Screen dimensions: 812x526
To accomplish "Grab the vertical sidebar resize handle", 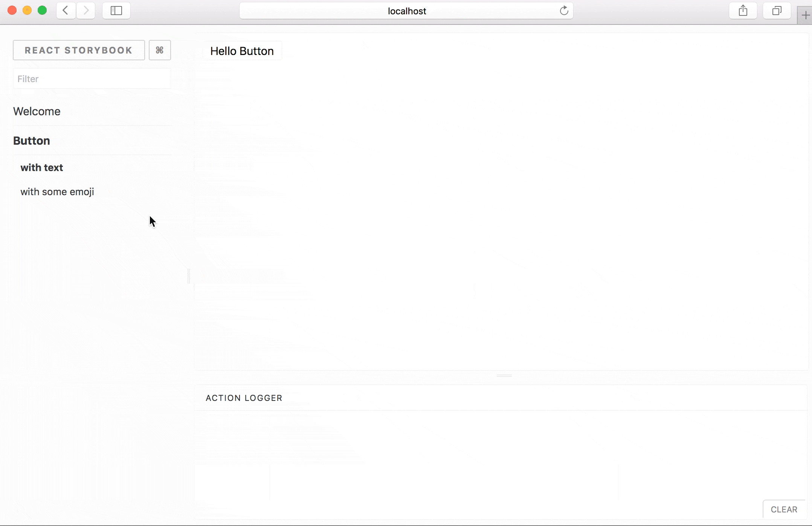I will pyautogui.click(x=189, y=276).
